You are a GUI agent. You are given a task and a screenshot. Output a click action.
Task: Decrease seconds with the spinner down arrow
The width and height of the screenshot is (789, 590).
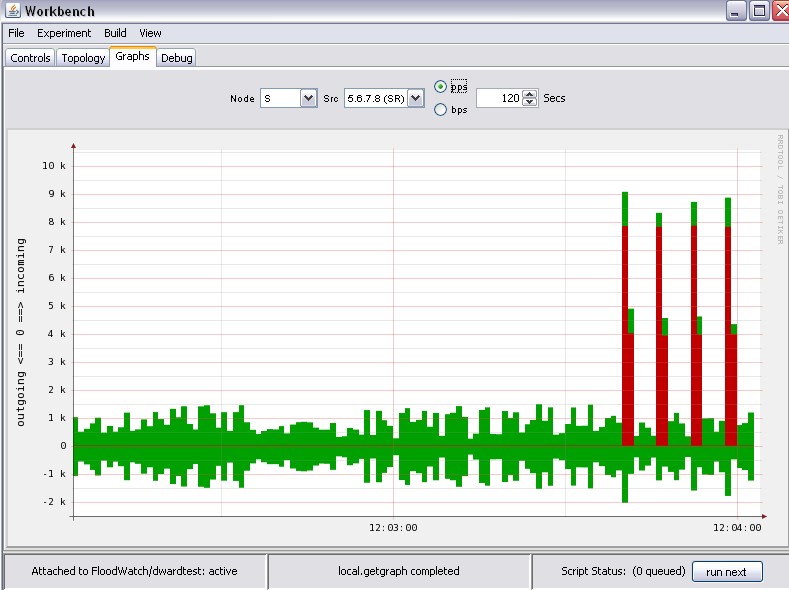pyautogui.click(x=530, y=103)
